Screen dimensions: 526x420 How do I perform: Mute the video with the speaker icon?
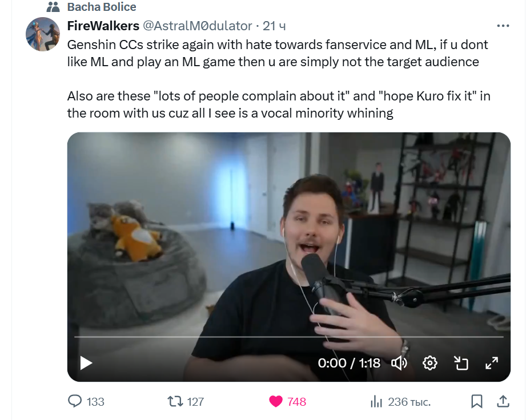click(x=399, y=363)
